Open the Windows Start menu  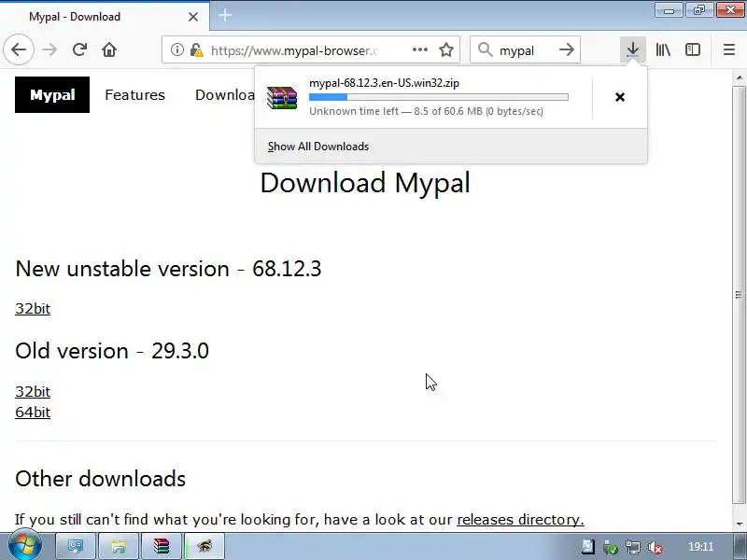point(24,544)
